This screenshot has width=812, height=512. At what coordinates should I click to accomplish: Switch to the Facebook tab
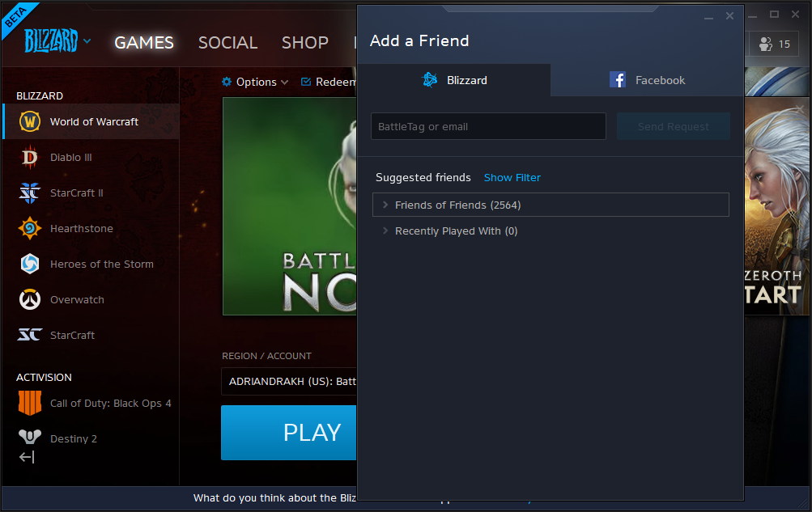coord(647,80)
